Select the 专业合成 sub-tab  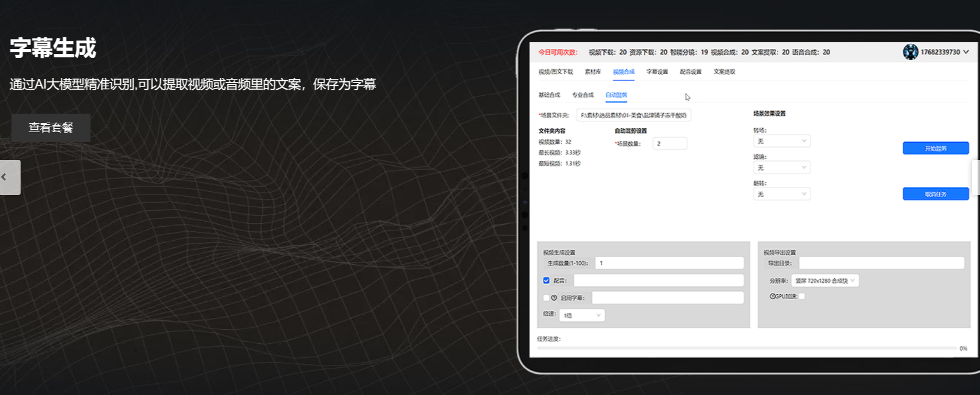[583, 95]
